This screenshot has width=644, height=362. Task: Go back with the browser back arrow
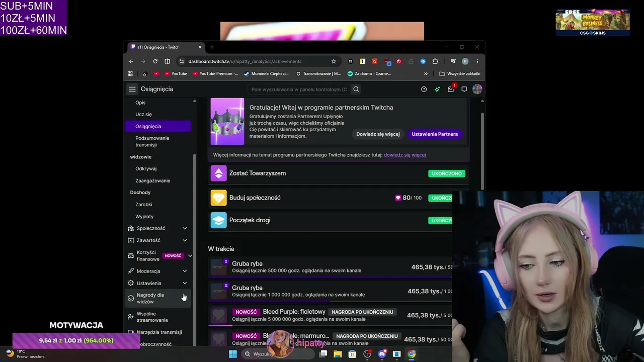click(x=131, y=61)
